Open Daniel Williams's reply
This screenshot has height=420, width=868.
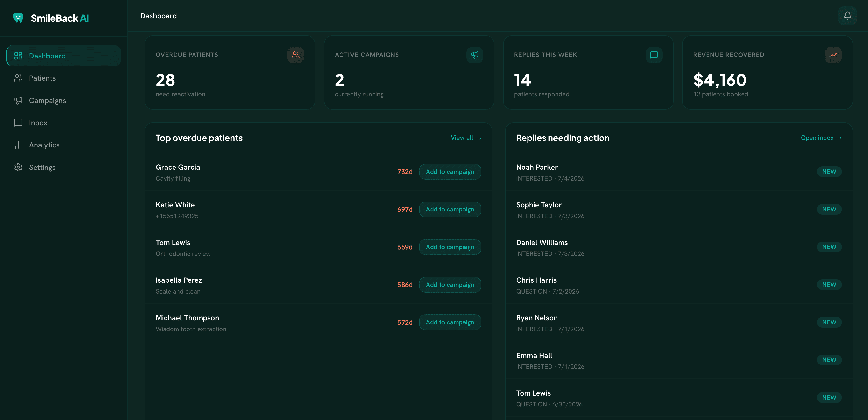679,247
